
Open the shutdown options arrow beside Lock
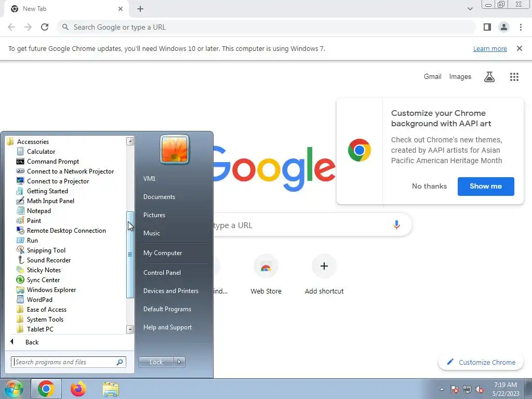179,362
